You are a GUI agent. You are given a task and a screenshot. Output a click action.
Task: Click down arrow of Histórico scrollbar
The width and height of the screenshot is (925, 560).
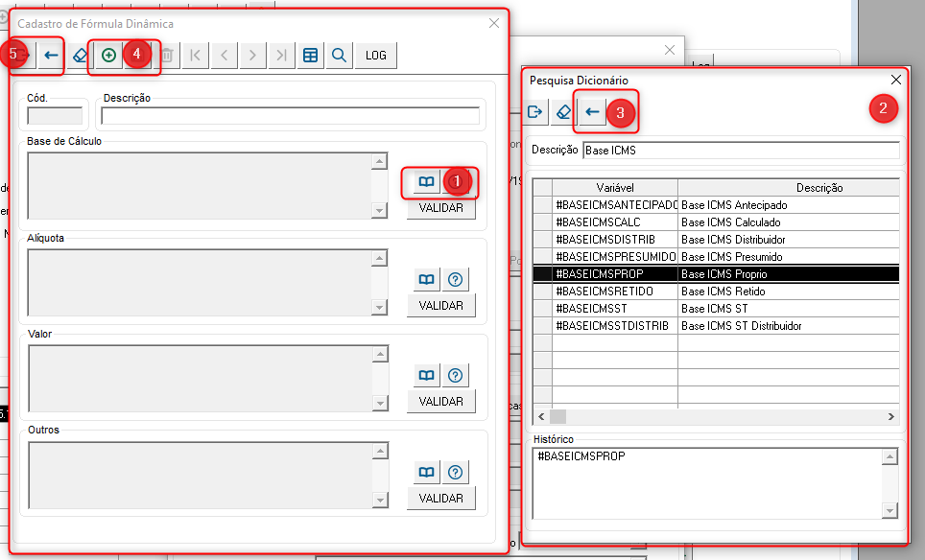(x=889, y=510)
